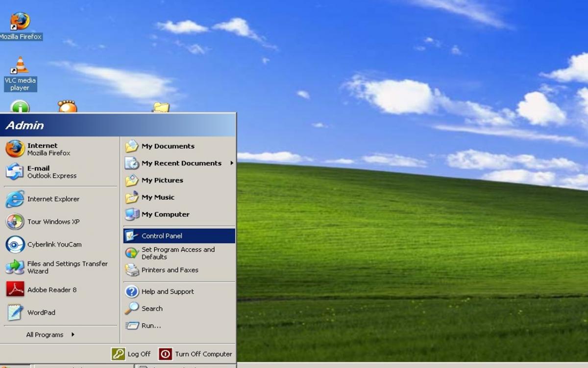Image resolution: width=588 pixels, height=368 pixels.
Task: Open the My Music folder
Action: 179,197
